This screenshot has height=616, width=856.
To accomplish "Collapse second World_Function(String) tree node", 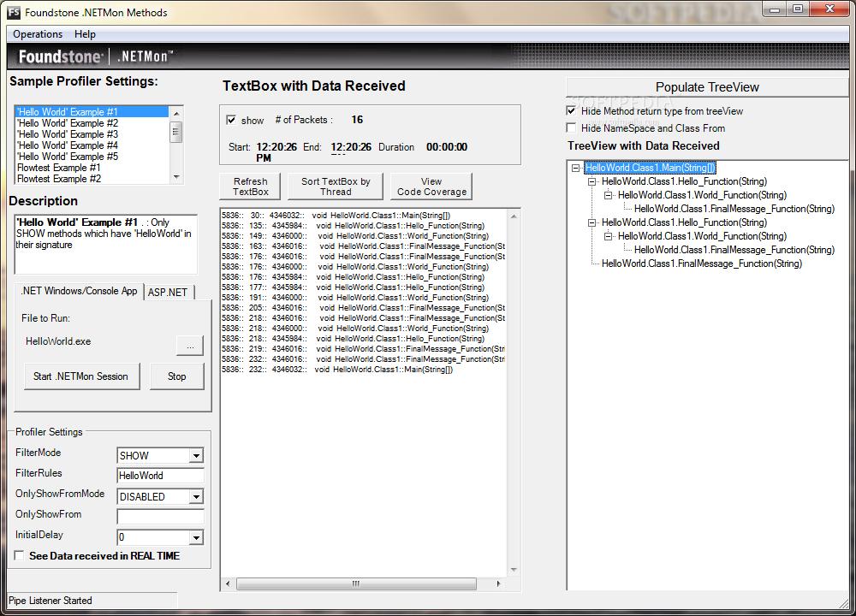I will [608, 236].
